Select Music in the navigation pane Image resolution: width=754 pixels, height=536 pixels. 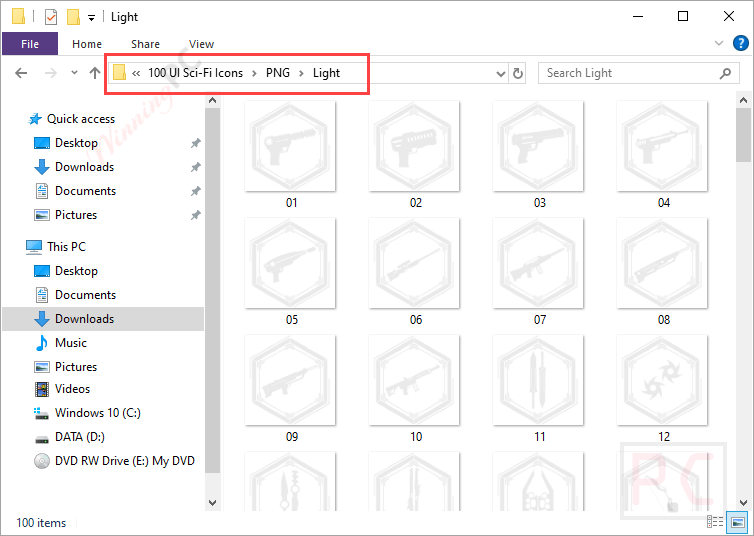pos(70,343)
